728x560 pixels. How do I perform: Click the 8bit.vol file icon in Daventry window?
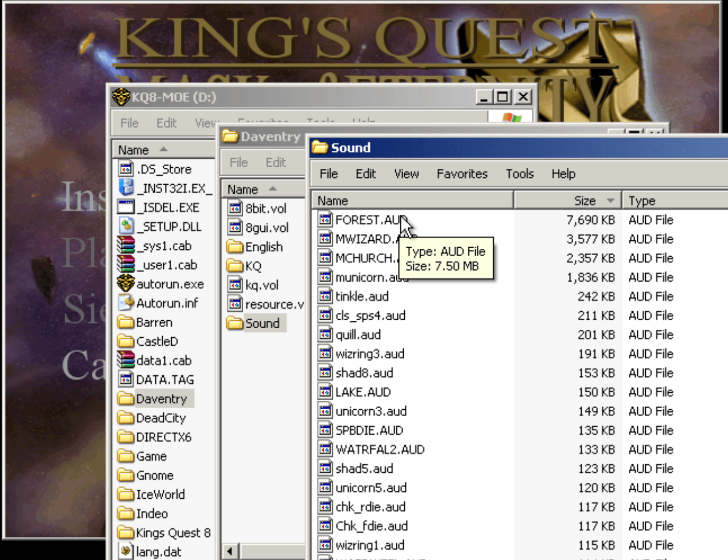[x=235, y=208]
